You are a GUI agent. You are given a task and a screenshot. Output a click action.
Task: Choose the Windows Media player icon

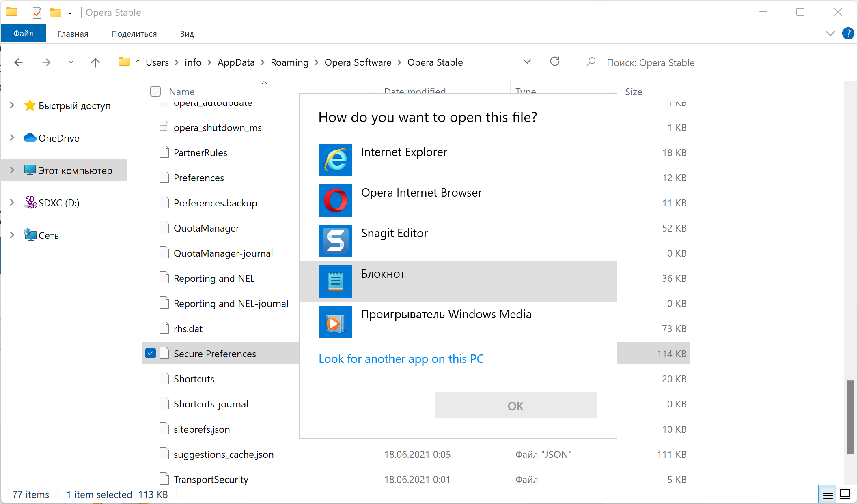335,322
